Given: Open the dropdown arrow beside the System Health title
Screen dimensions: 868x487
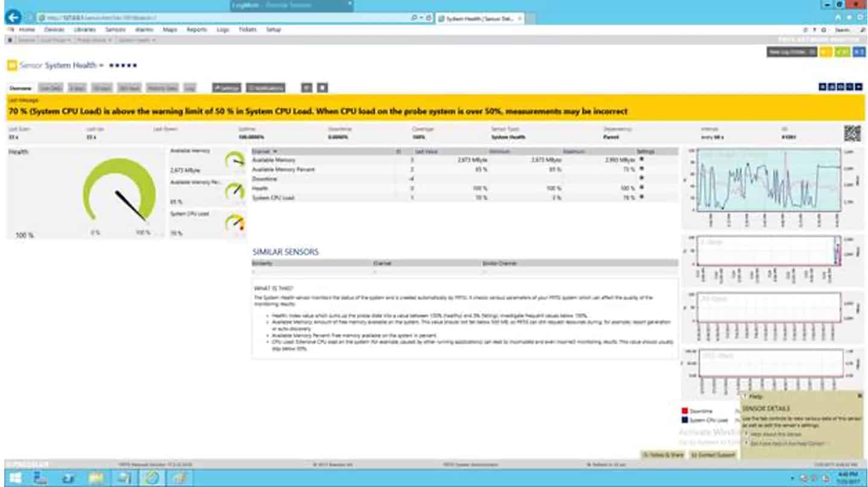Looking at the screenshot, I should (x=102, y=65).
